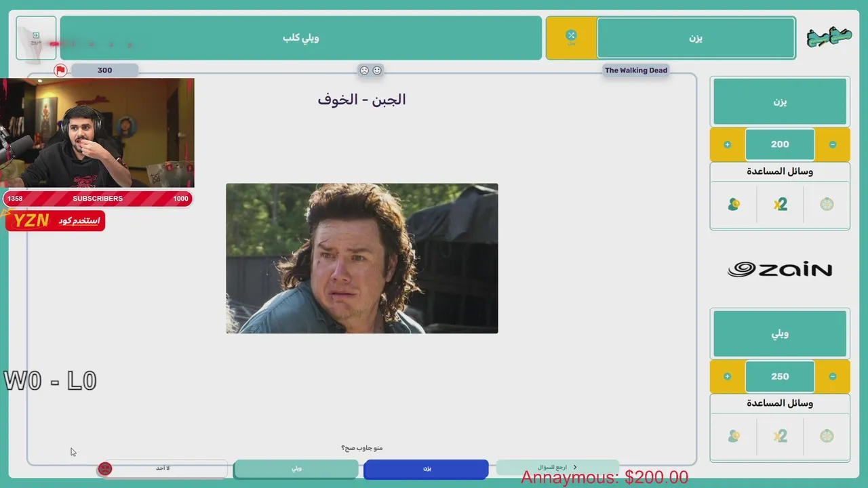Click the 200 score field for يزن

780,144
